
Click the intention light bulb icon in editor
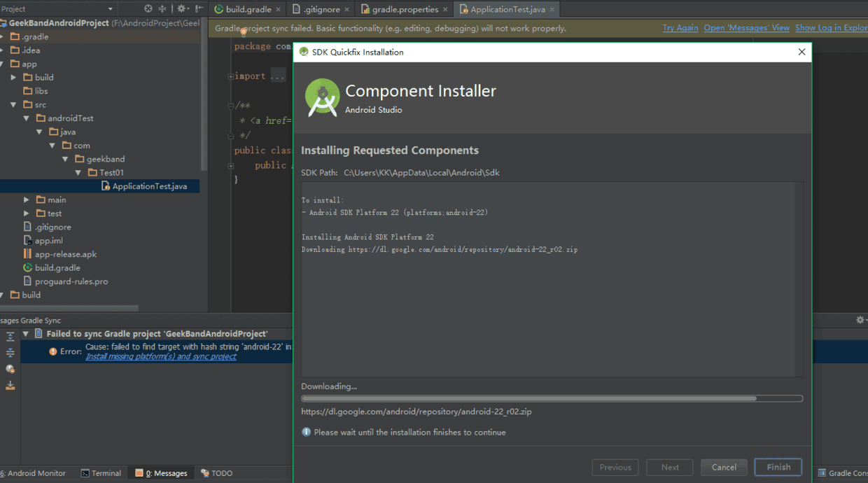coord(244,31)
